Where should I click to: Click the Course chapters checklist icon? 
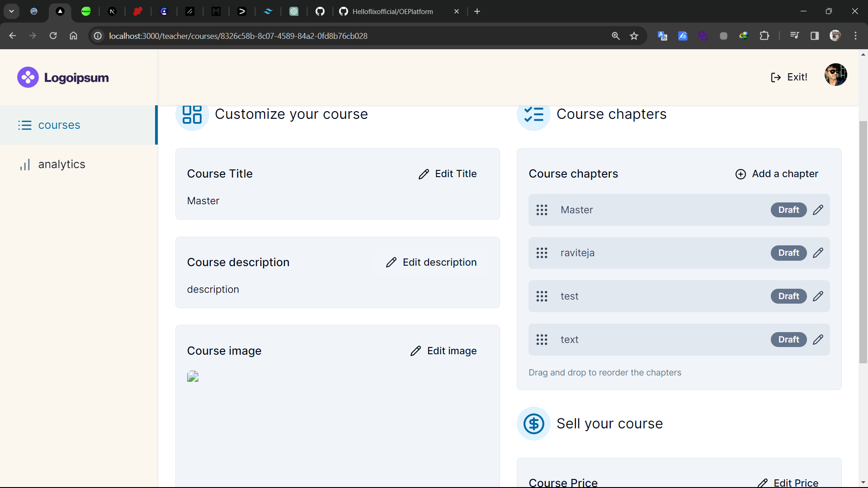point(533,114)
